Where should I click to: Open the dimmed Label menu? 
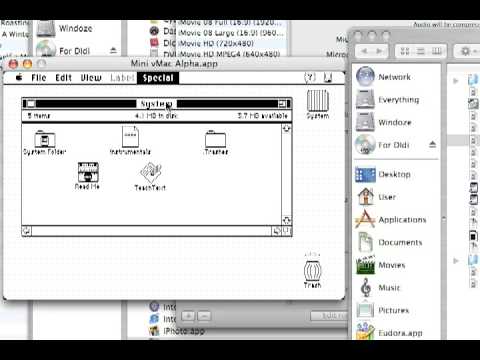[122, 78]
